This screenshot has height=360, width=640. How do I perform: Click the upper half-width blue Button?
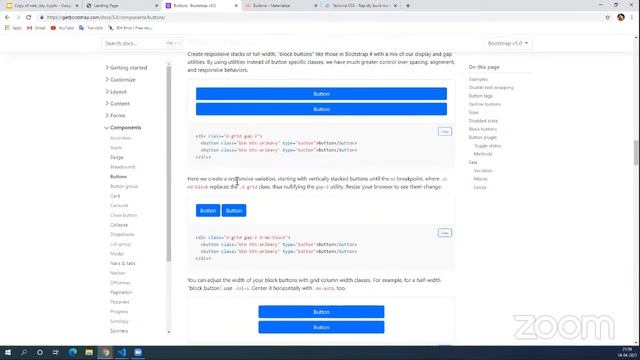(x=321, y=312)
